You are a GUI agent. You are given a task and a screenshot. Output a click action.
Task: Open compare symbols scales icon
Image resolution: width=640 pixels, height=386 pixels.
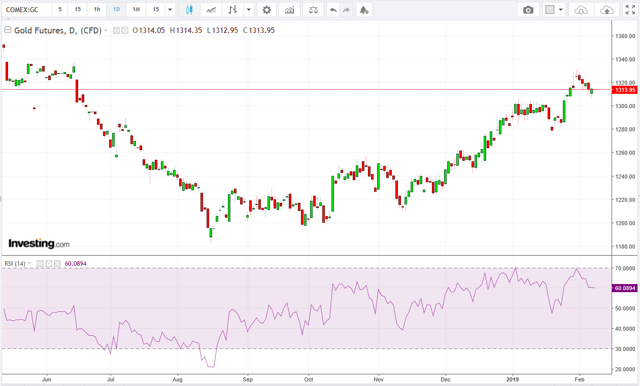[x=313, y=10]
